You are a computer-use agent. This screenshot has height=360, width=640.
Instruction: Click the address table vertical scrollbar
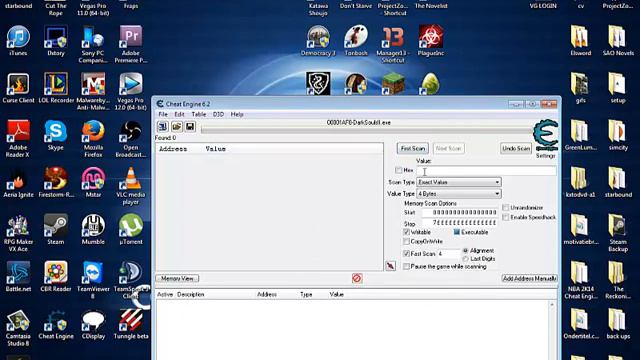click(552, 330)
